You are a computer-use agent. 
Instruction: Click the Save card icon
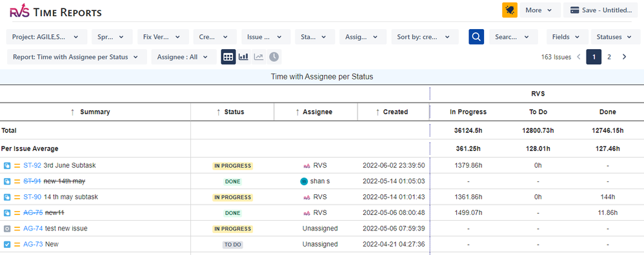(575, 10)
